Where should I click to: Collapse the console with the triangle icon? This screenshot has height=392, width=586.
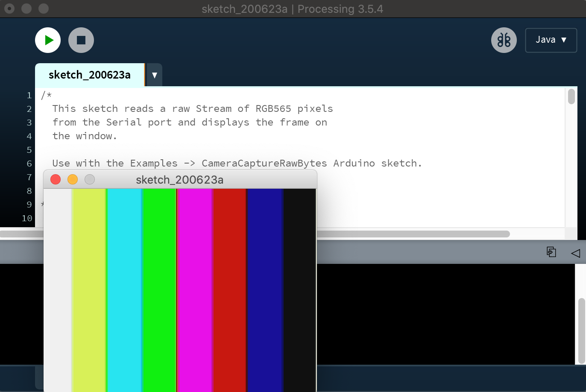point(575,253)
